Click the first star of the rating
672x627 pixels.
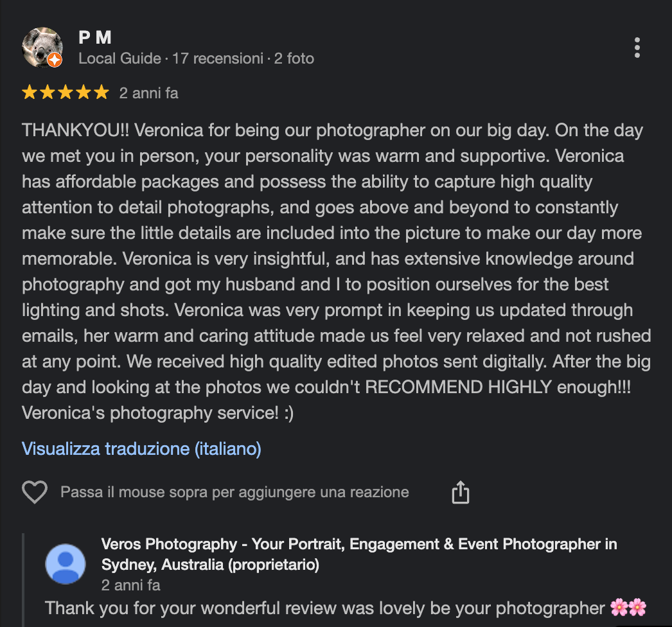click(x=30, y=93)
